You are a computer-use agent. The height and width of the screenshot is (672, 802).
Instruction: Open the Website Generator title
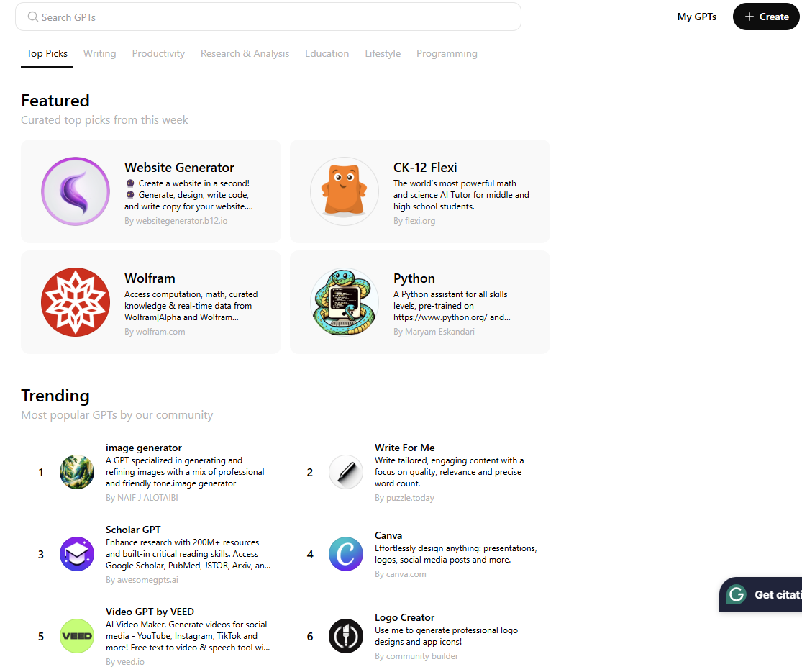179,168
